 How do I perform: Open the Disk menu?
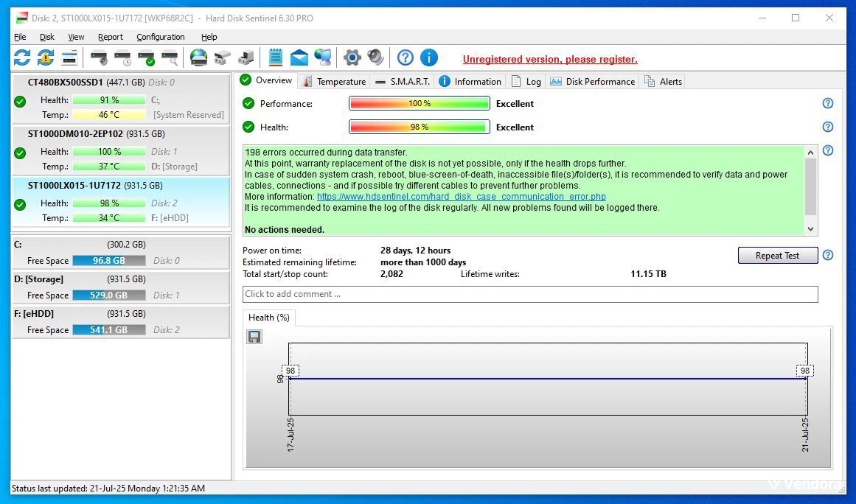(47, 37)
